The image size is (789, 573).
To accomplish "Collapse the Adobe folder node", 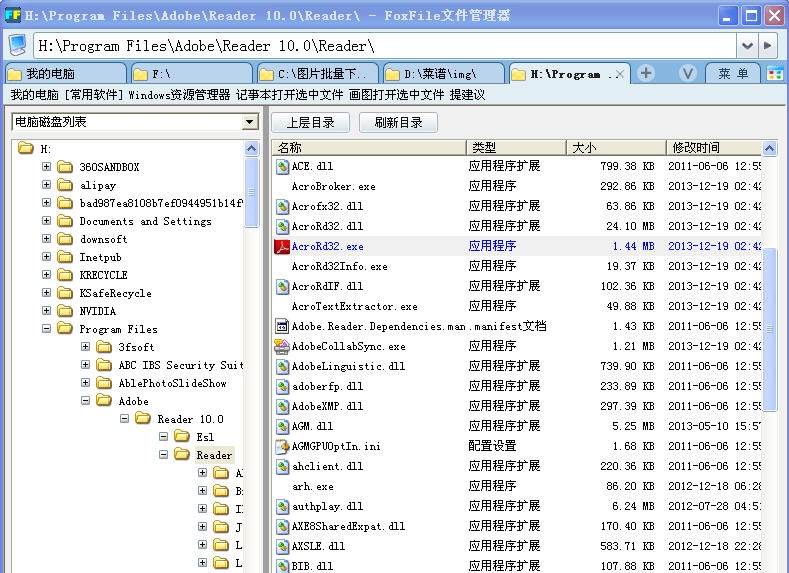I will tap(86, 400).
